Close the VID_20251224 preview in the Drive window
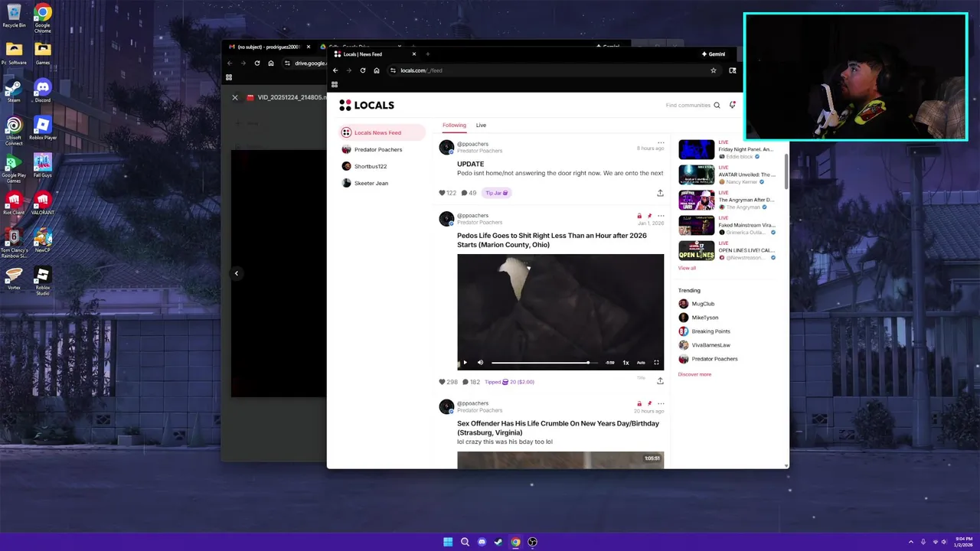 235,97
